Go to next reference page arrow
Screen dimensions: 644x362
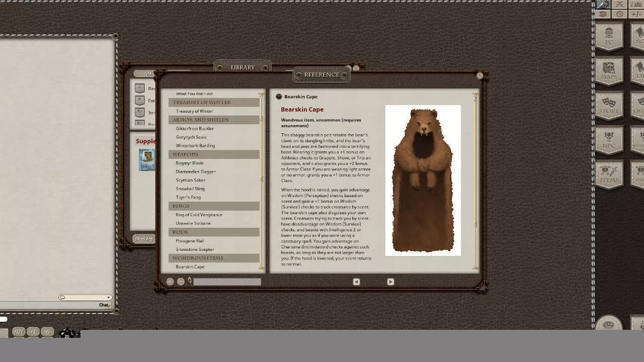coord(390,282)
